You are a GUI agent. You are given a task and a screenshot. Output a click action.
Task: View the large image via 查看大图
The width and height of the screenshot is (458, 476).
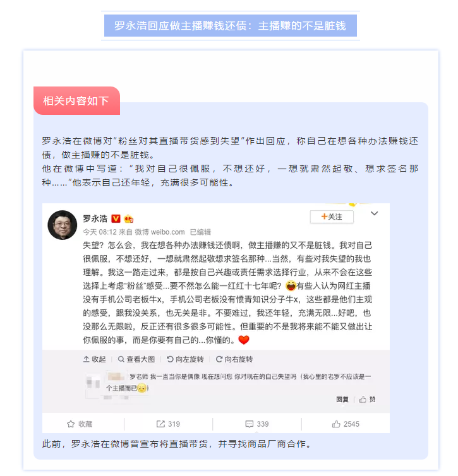point(136,359)
